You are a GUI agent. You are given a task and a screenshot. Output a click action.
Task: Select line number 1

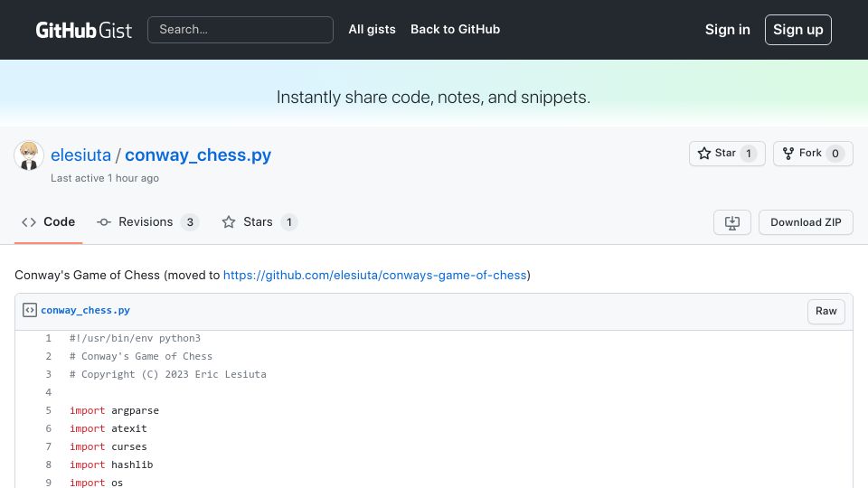[48, 338]
